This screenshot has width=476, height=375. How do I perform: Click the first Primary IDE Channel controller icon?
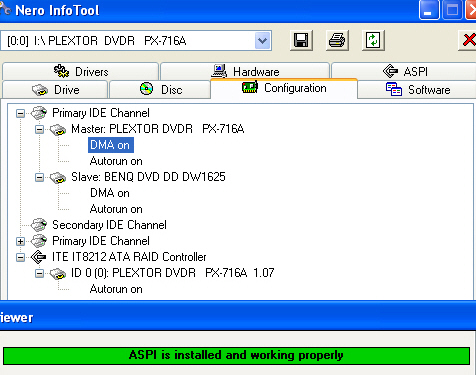pos(39,113)
